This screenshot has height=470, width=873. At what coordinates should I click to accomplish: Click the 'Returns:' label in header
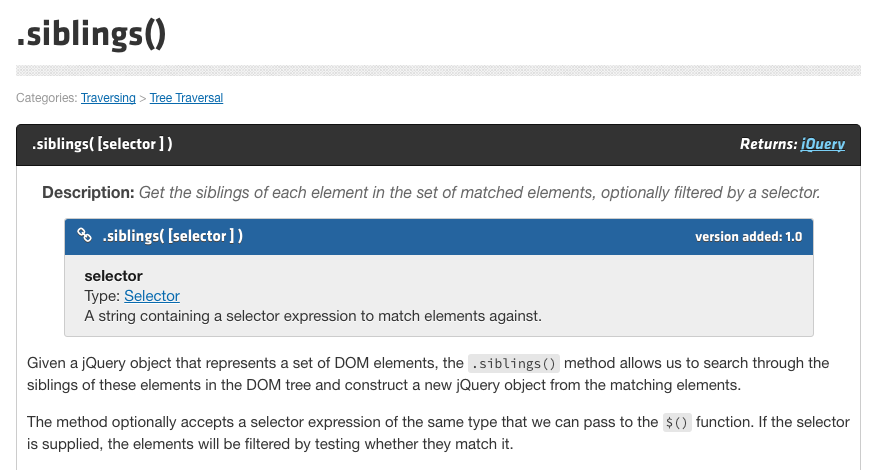coord(768,144)
